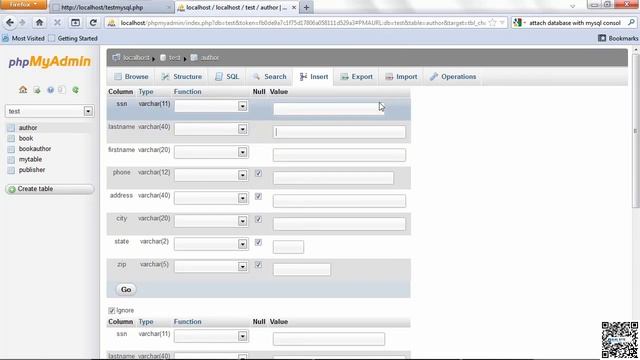Click the ssn value input field
This screenshot has width=640, height=360.
[x=329, y=109]
